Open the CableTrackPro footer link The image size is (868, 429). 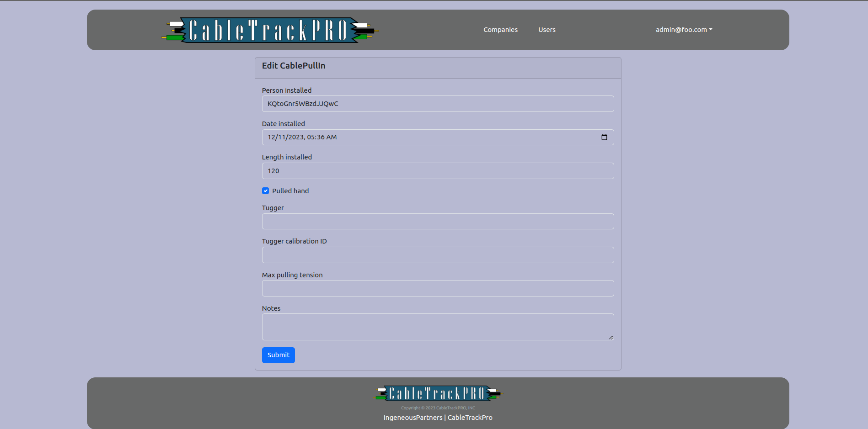point(470,418)
